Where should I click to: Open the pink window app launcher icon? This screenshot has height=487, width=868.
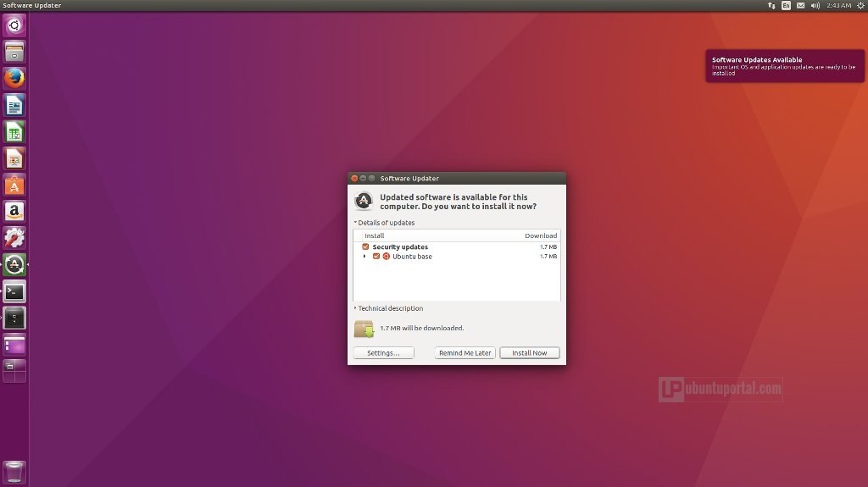[x=14, y=344]
